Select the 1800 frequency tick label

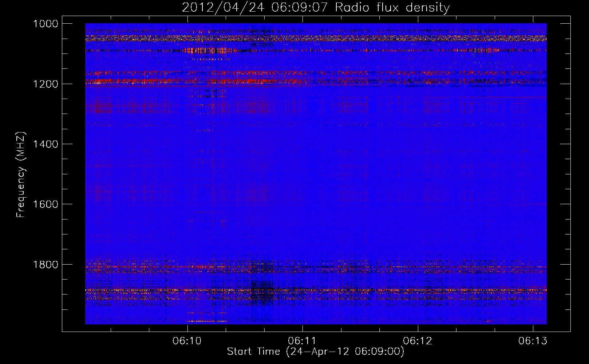point(46,265)
